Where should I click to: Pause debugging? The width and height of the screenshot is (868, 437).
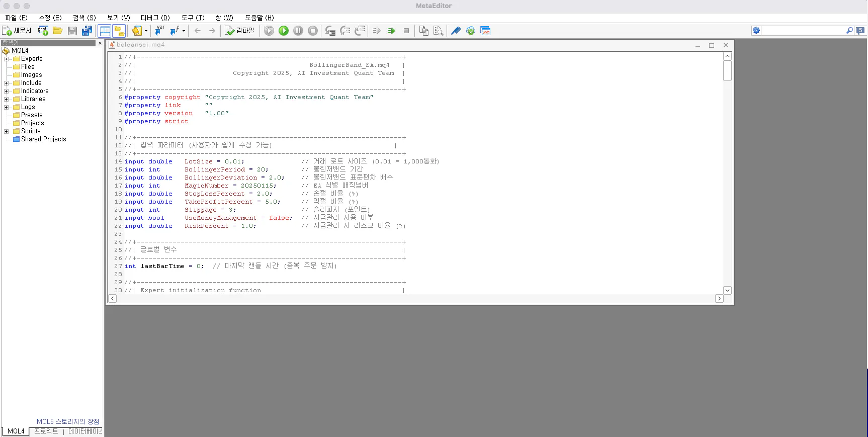[x=298, y=31]
